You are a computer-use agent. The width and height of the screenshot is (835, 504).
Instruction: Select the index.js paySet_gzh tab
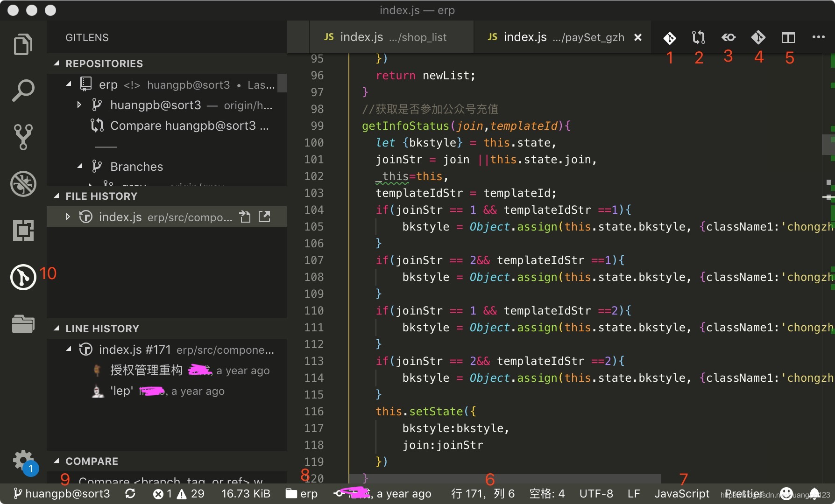click(562, 37)
